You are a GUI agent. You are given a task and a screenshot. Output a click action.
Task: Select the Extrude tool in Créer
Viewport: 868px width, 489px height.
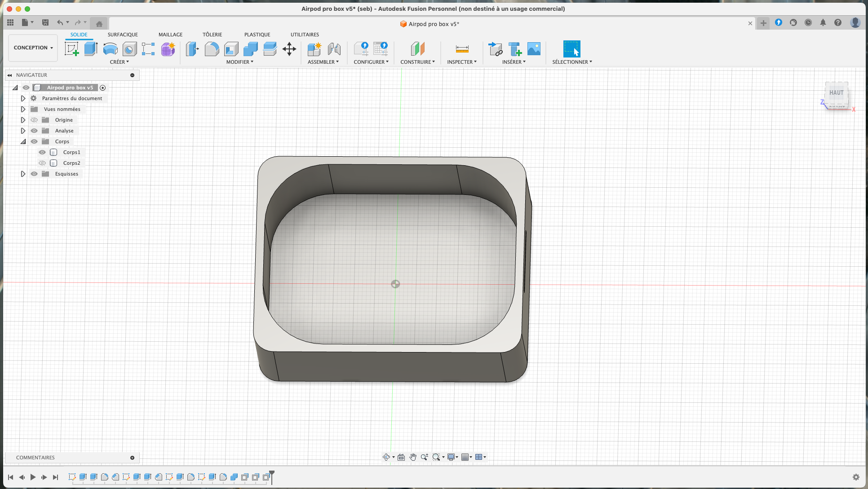tap(91, 49)
